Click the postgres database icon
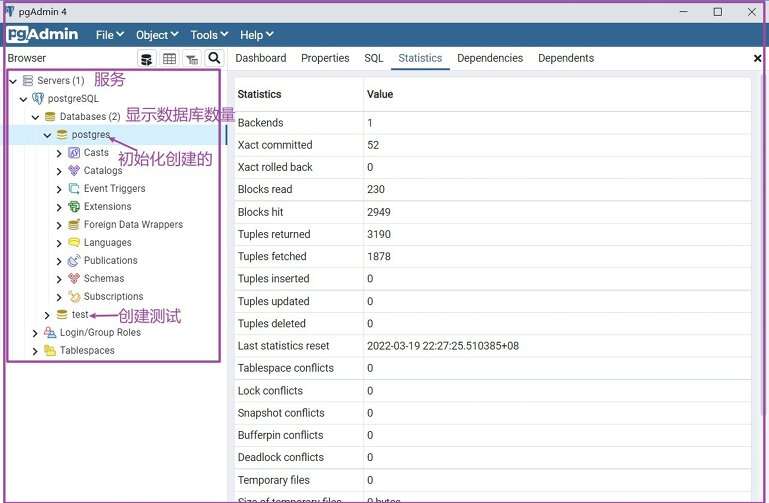This screenshot has height=503, width=769. 62,134
